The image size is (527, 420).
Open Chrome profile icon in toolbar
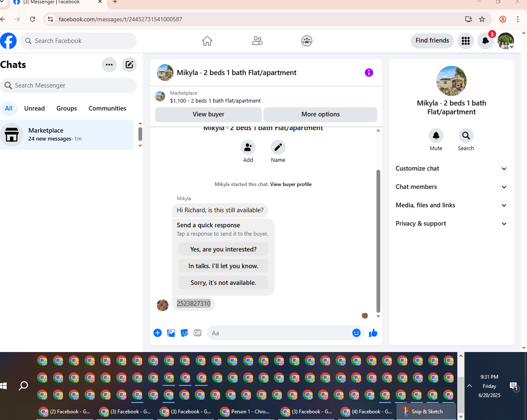pyautogui.click(x=503, y=19)
